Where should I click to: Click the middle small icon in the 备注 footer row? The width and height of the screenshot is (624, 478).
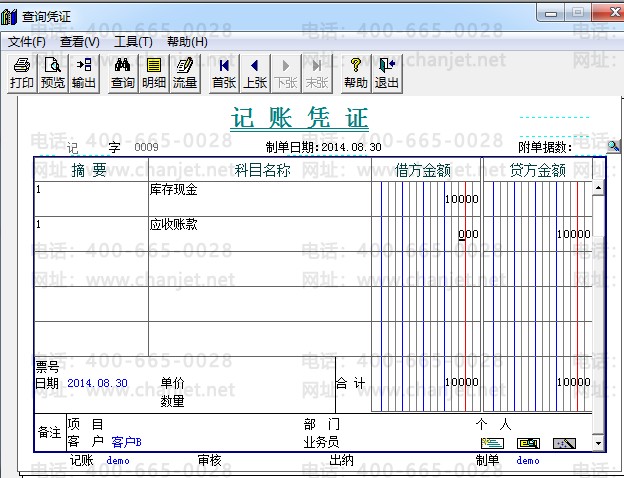point(528,443)
